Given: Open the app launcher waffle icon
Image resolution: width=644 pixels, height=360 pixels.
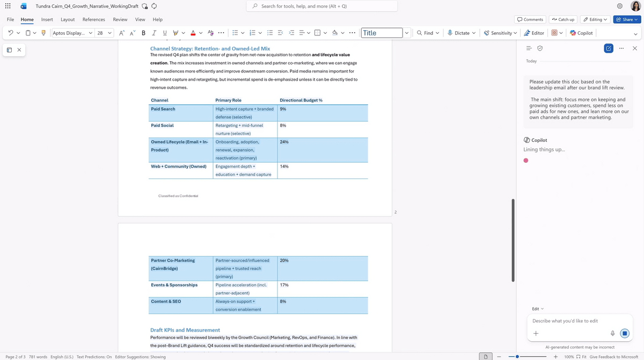Looking at the screenshot, I should click(x=8, y=6).
